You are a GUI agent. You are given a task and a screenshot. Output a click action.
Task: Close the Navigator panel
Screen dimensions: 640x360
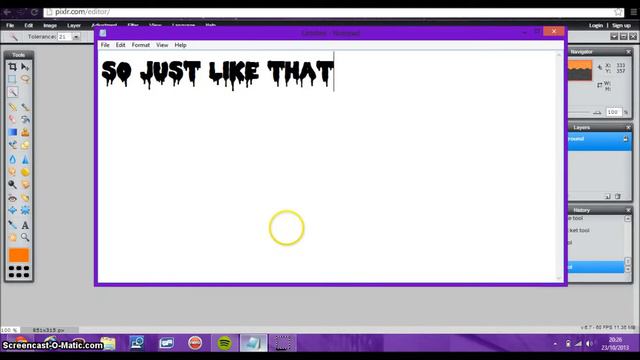coord(629,52)
